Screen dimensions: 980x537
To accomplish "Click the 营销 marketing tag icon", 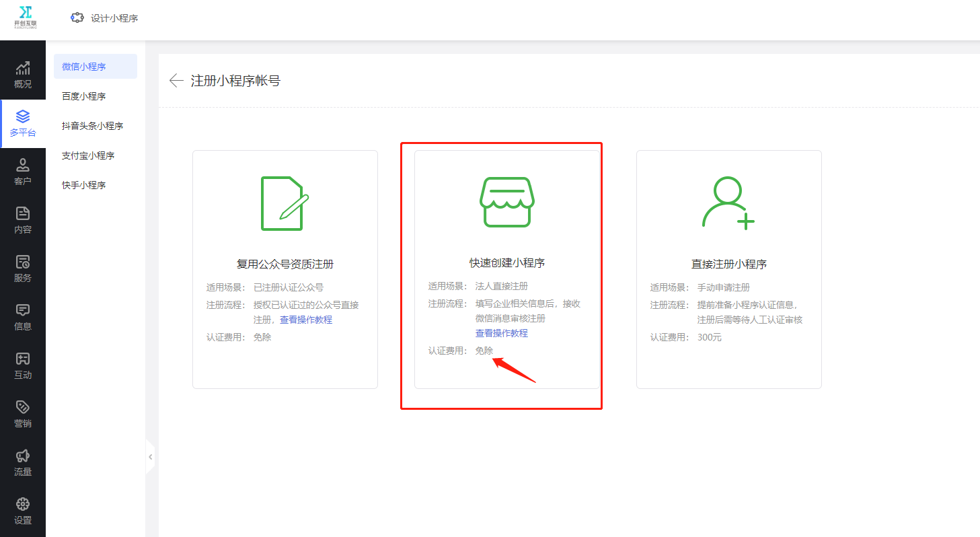I will click(23, 407).
